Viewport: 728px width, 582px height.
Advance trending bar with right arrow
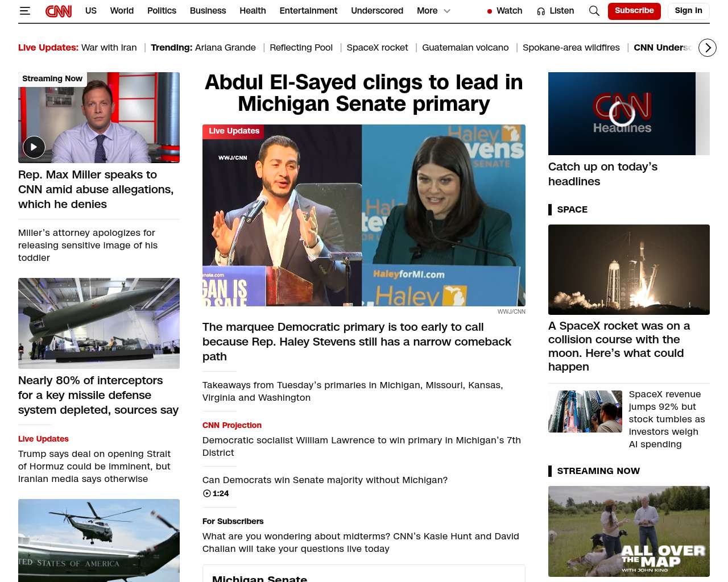point(708,48)
